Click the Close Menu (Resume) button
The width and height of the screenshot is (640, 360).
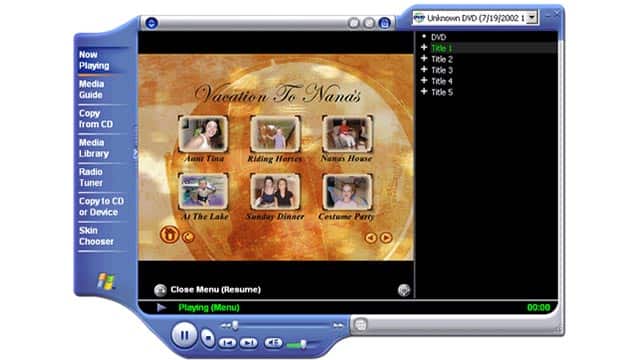208,290
